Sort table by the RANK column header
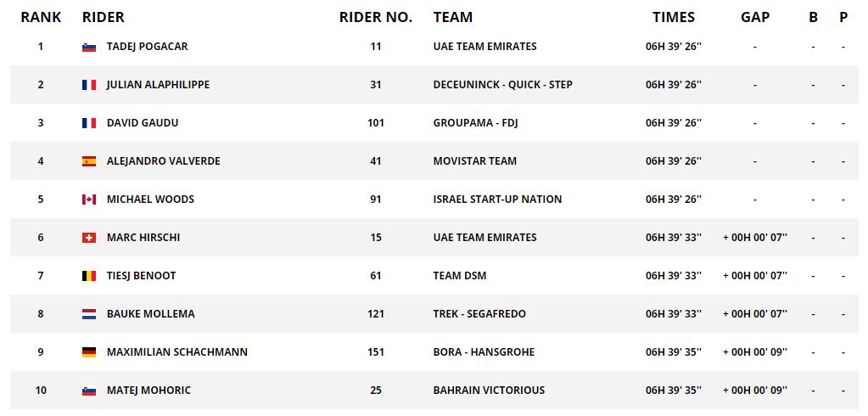The width and height of the screenshot is (868, 416). pyautogui.click(x=41, y=17)
